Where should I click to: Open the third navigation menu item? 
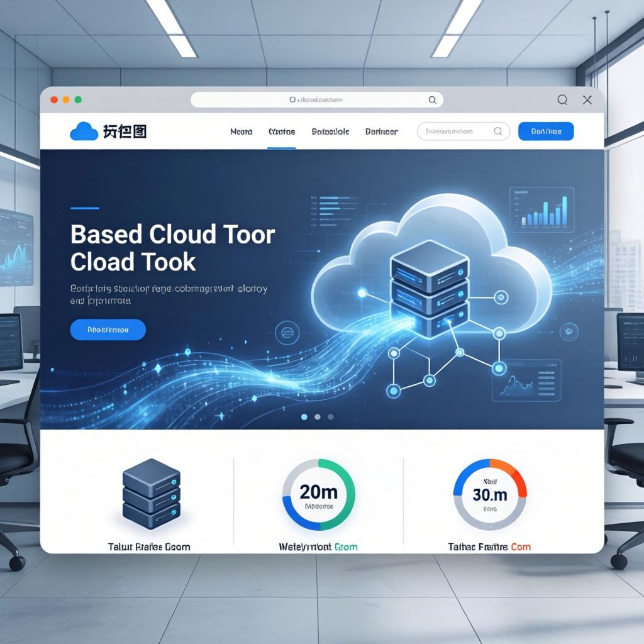[330, 132]
